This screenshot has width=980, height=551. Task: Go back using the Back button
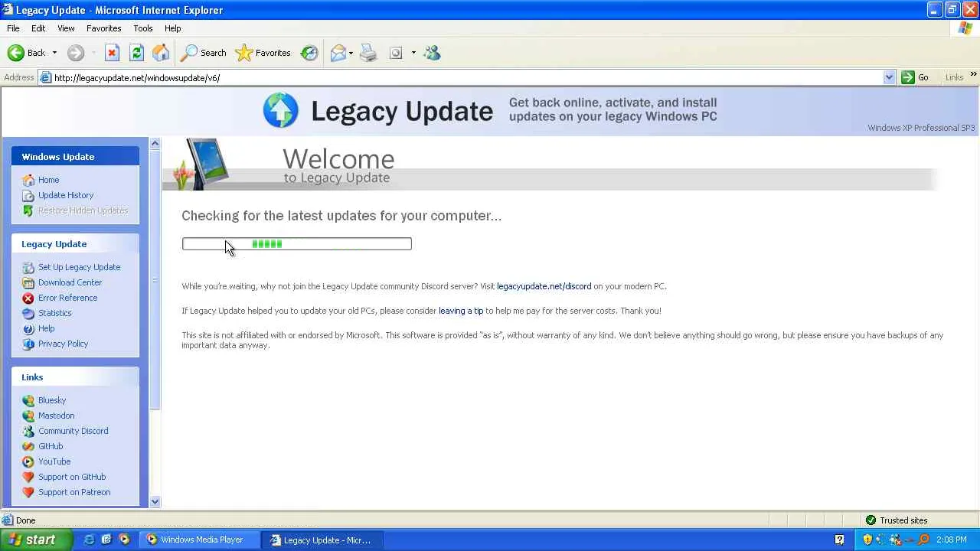pos(27,53)
